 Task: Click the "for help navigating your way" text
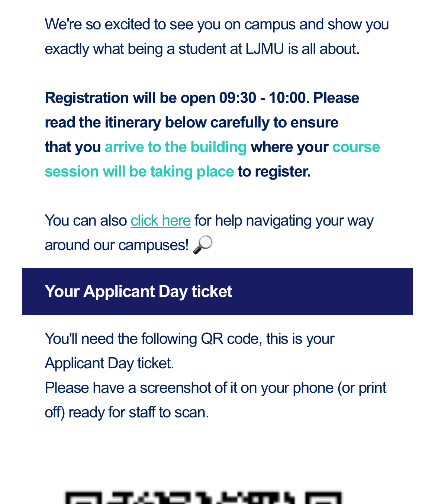tap(284, 221)
